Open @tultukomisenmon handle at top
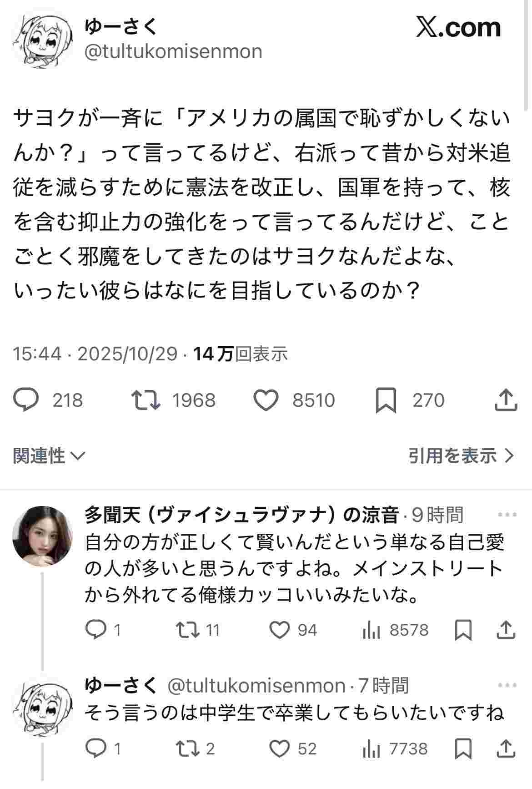Screen dimensions: 532x789 pyautogui.click(x=173, y=51)
